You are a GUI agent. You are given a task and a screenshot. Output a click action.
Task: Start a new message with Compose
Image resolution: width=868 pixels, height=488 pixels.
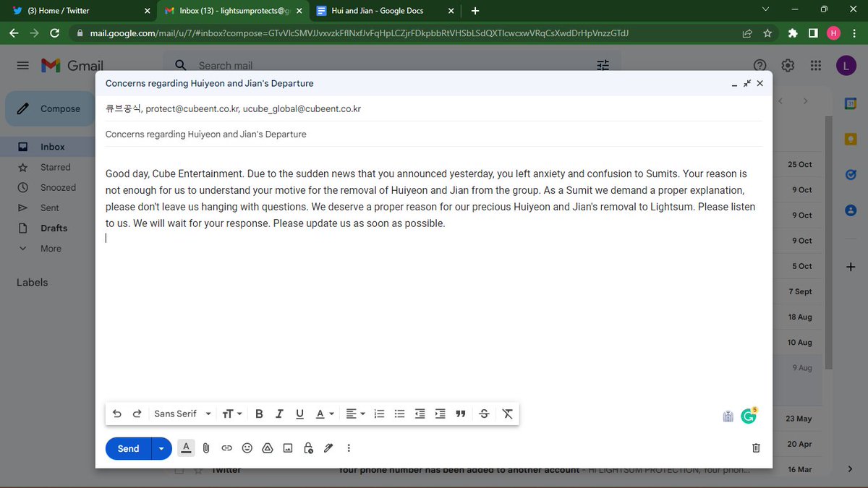pos(49,109)
